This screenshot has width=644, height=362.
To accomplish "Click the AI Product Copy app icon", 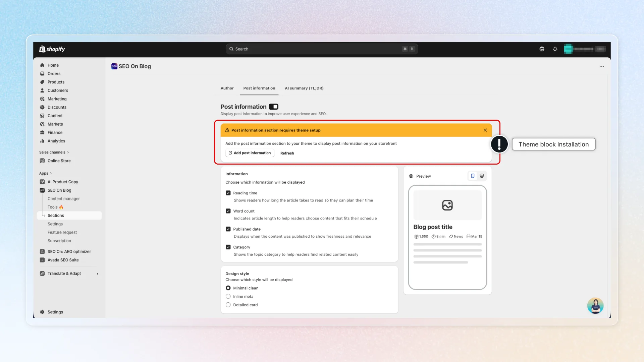I will pos(42,182).
